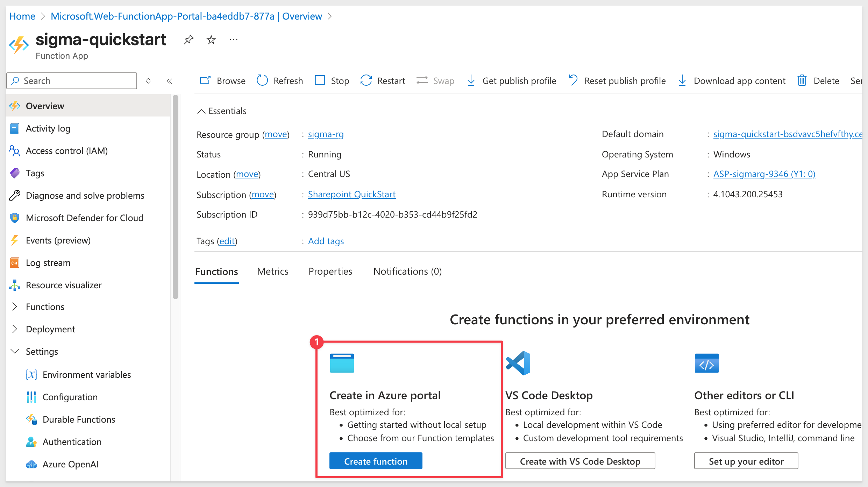The width and height of the screenshot is (868, 487).
Task: Click edit link next to Tags
Action: point(227,241)
